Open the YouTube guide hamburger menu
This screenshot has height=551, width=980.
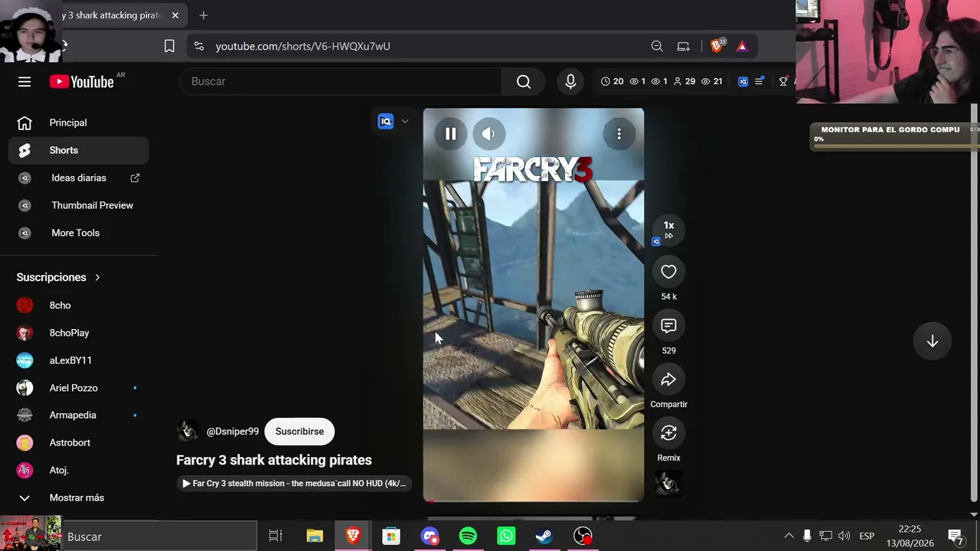click(24, 81)
